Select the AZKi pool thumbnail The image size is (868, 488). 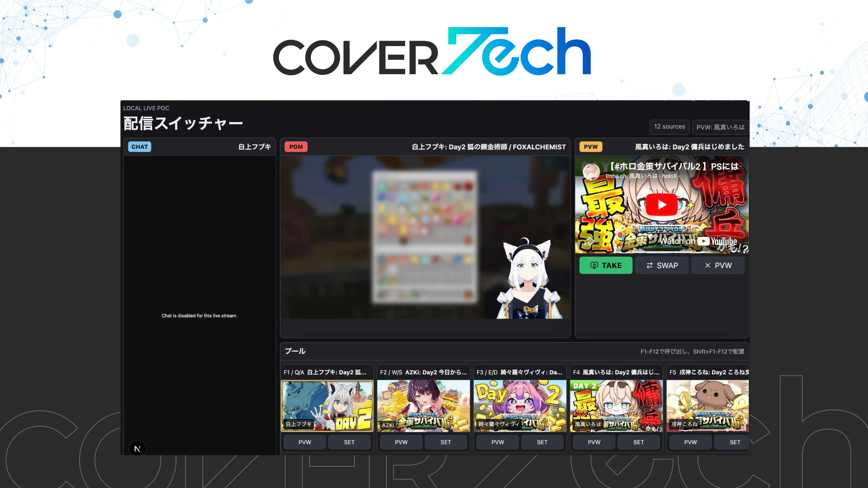pos(423,406)
